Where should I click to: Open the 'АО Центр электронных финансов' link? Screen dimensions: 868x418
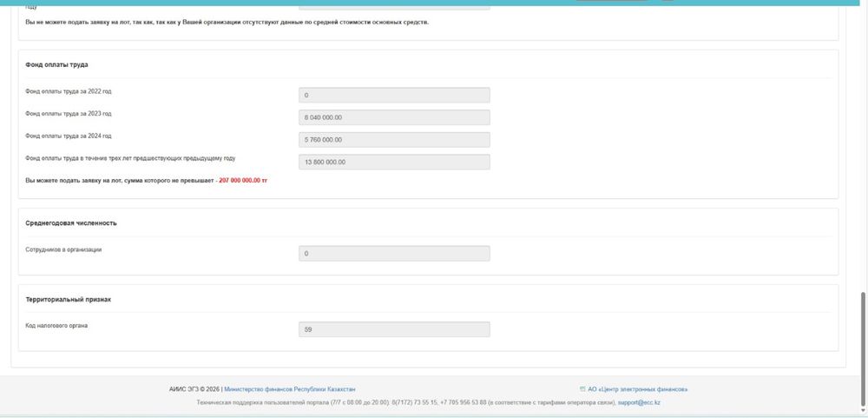click(638, 389)
